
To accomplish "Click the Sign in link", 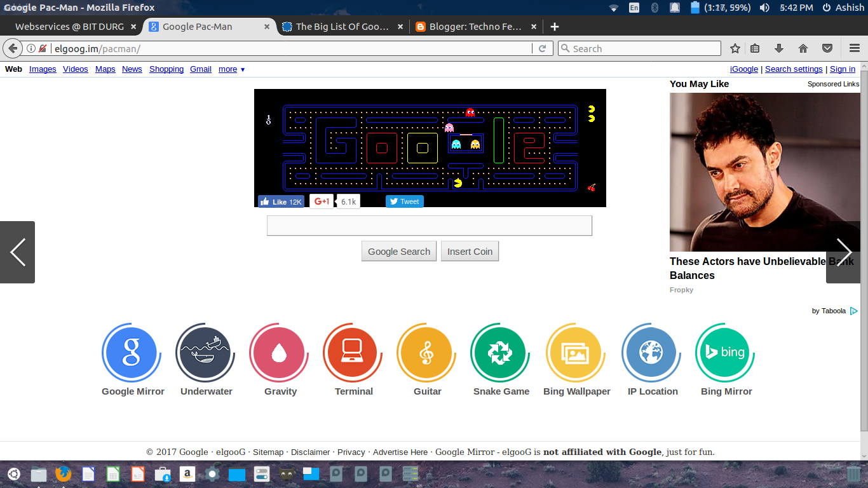I will tap(843, 69).
